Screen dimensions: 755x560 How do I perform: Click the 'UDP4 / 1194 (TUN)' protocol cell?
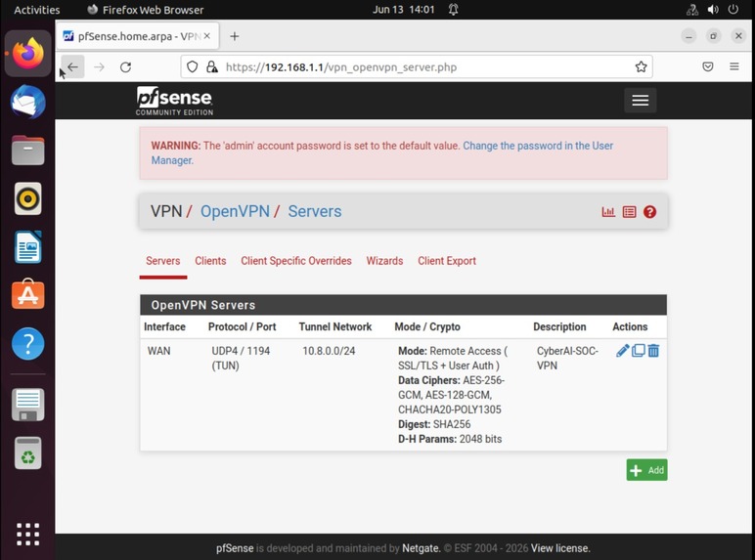point(241,358)
